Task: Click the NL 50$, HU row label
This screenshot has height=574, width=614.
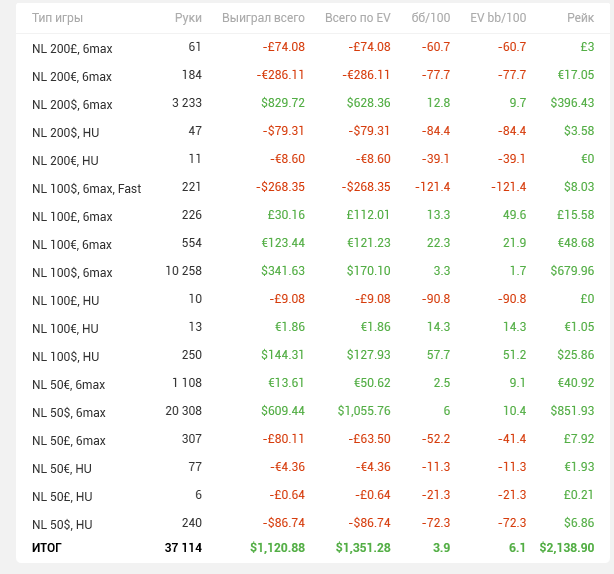Action: [x=62, y=524]
